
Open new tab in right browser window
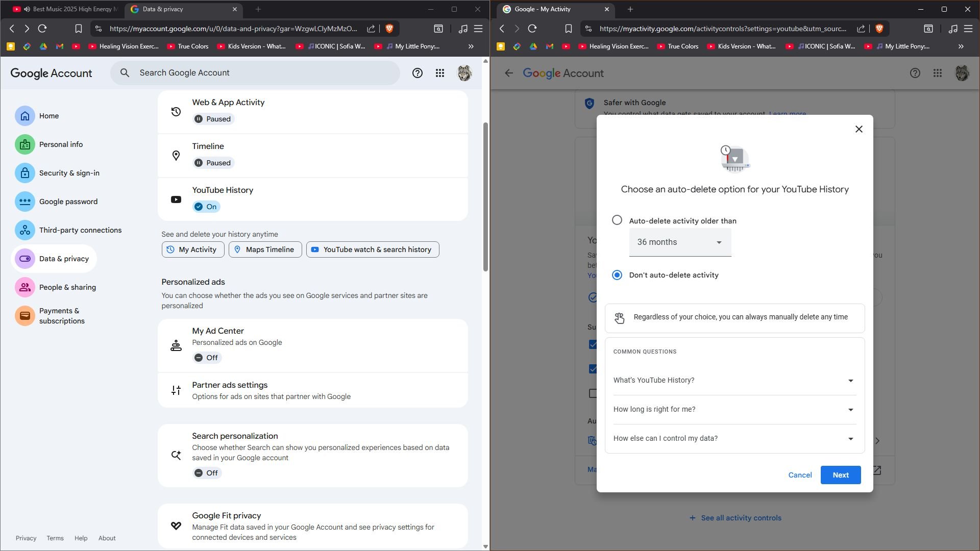(x=630, y=9)
